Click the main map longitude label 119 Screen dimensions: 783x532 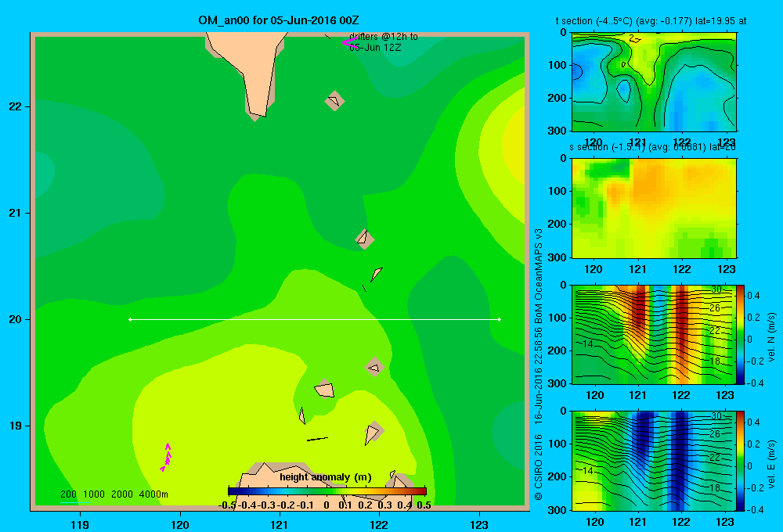(x=80, y=524)
